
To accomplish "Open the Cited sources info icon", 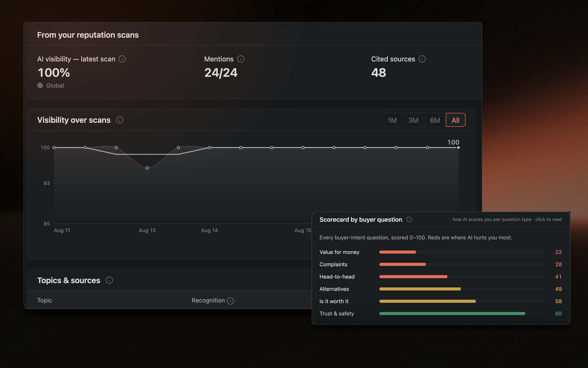I will [x=422, y=59].
